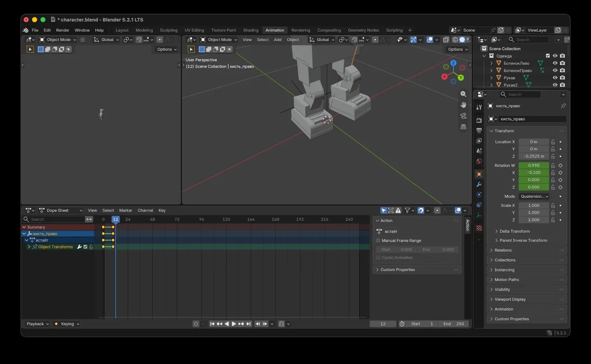This screenshot has width=591, height=364.
Task: Click the current frame field showing 12
Action: click(383, 324)
